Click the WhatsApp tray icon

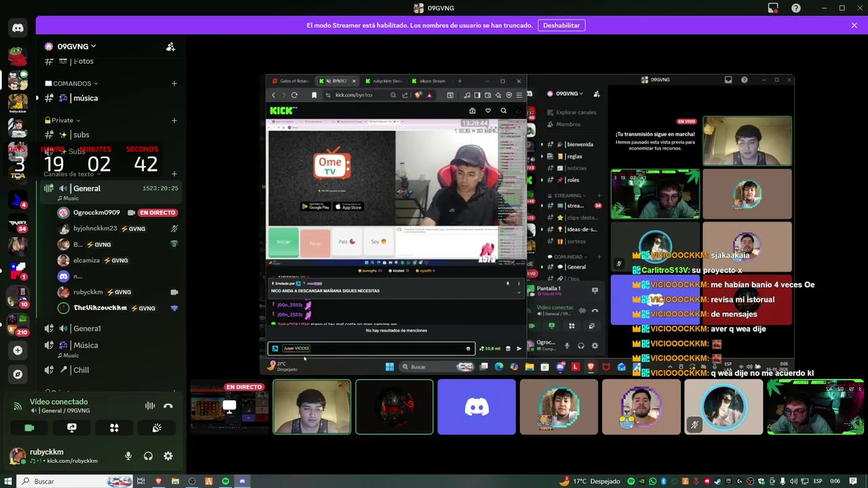pyautogui.click(x=652, y=481)
